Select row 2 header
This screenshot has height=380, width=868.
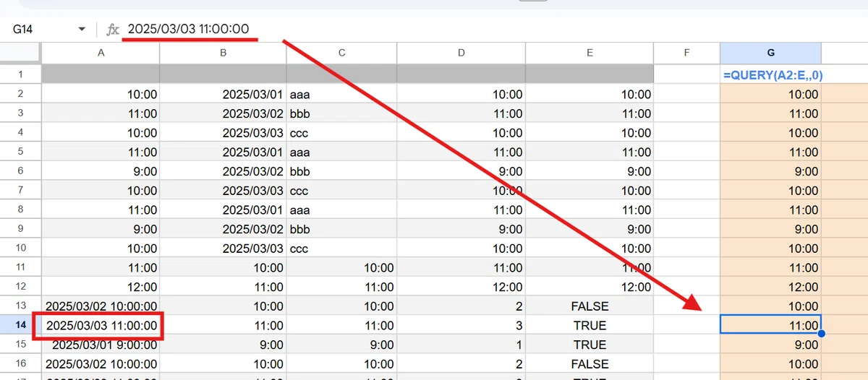point(20,94)
